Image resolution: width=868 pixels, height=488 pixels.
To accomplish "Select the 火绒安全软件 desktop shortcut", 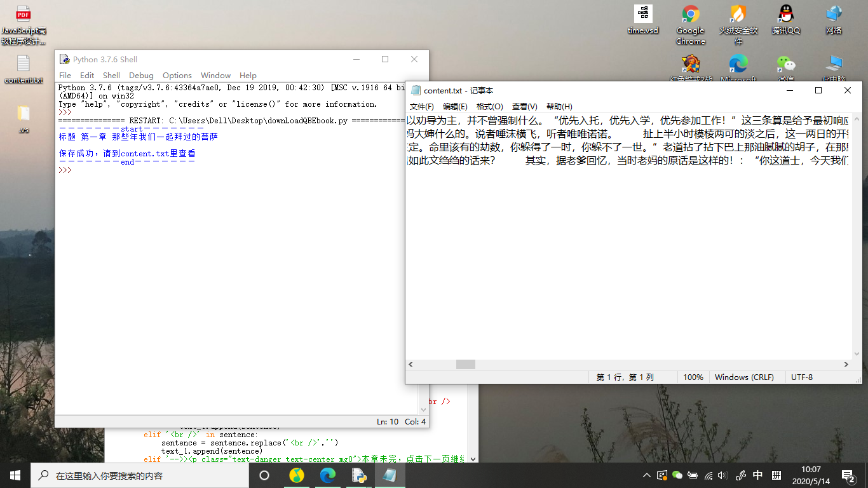I will point(738,25).
